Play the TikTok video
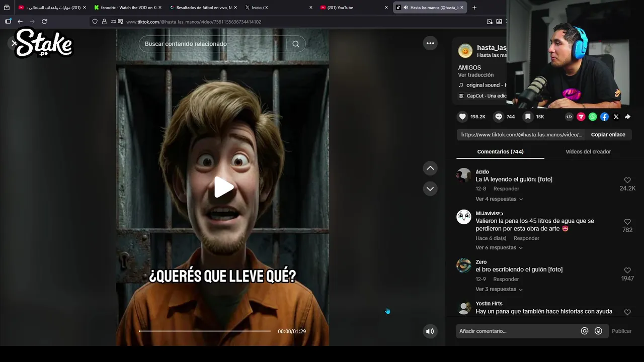This screenshot has height=362, width=644. coord(224,188)
